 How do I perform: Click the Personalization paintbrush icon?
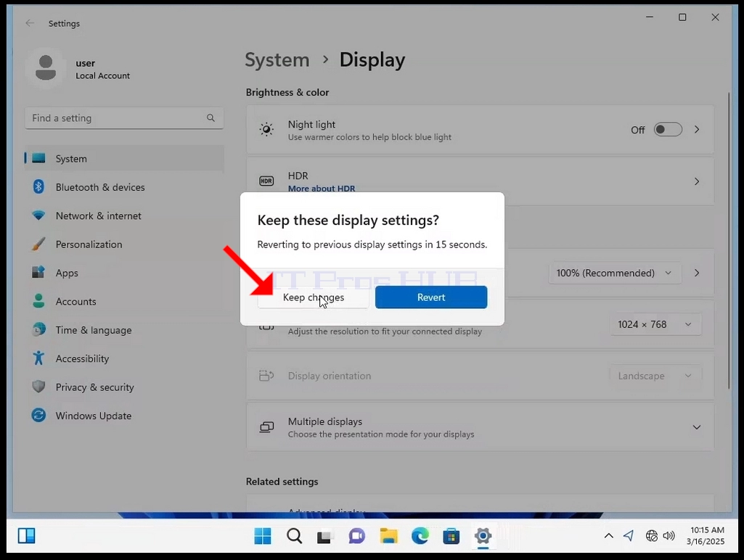(x=38, y=244)
